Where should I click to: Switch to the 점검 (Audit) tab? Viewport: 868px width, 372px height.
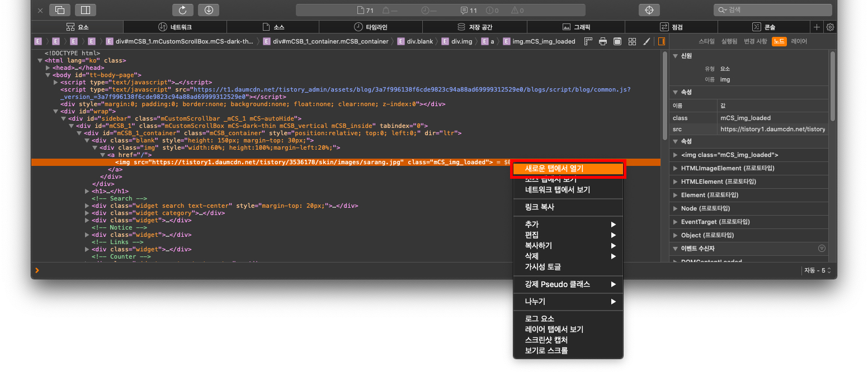pos(671,27)
